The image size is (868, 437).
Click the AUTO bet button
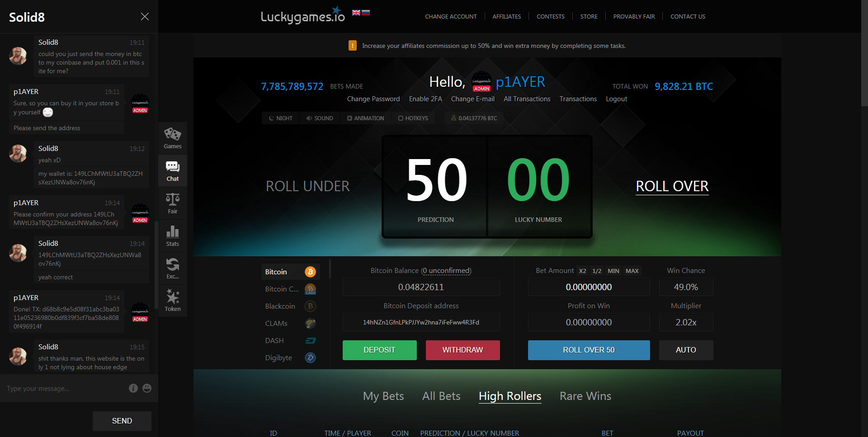click(686, 350)
